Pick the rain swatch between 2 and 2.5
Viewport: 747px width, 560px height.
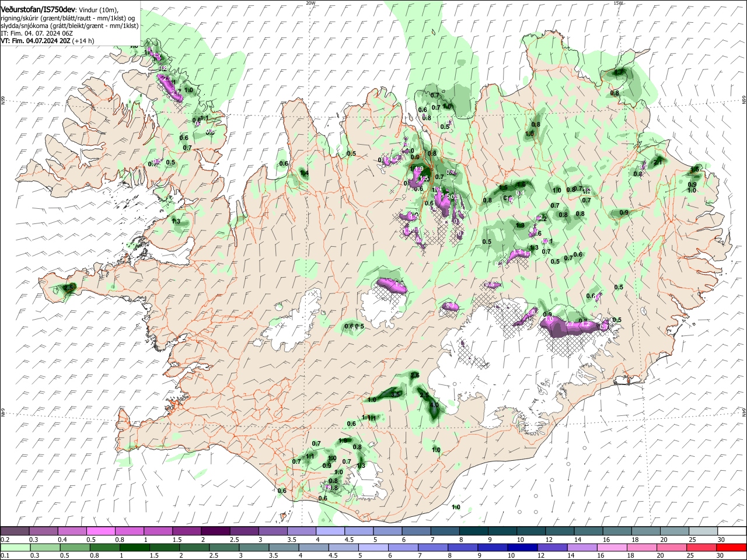(x=194, y=547)
